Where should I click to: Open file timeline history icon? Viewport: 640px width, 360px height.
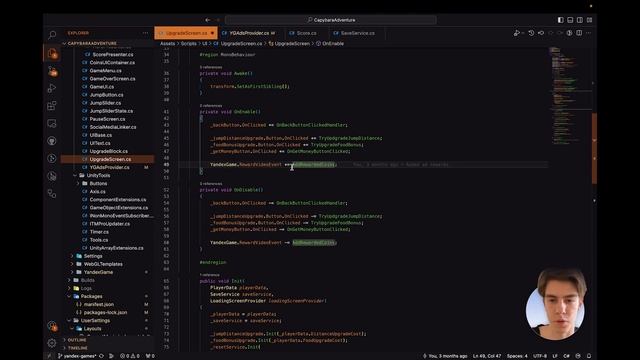[x=531, y=33]
